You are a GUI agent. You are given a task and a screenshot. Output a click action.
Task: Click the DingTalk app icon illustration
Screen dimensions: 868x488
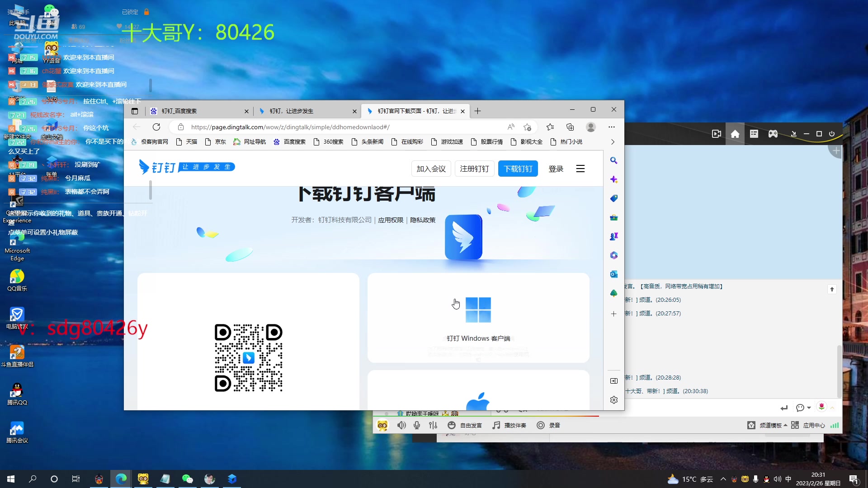[463, 237]
